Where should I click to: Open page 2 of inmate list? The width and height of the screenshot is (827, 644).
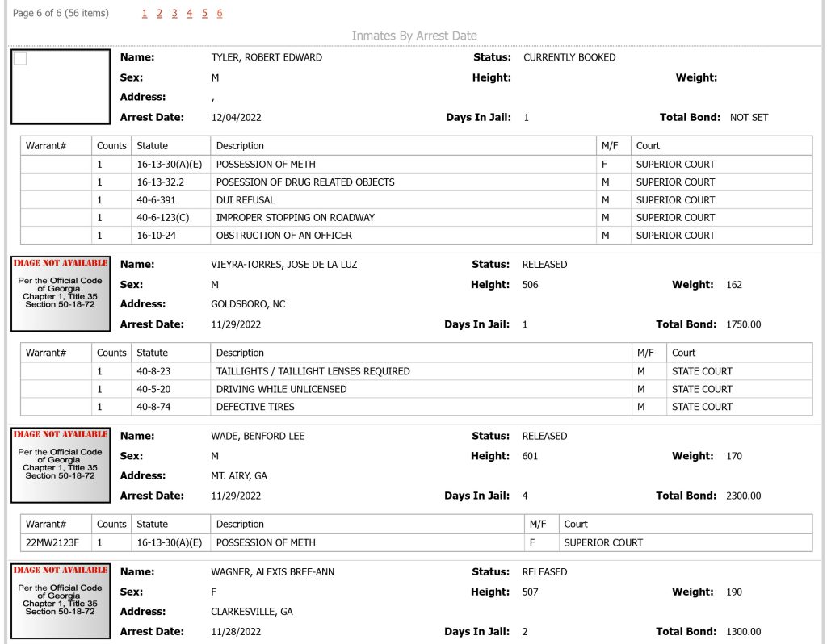click(159, 13)
